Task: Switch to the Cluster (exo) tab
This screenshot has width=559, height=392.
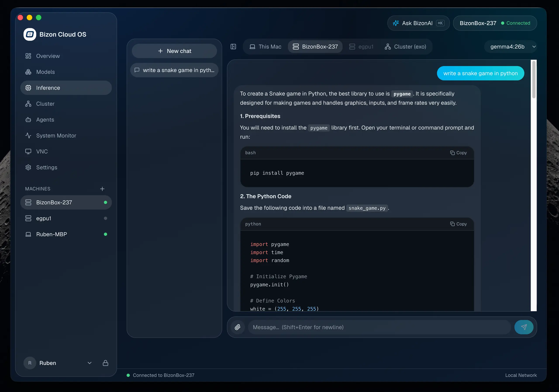Action: [x=405, y=46]
